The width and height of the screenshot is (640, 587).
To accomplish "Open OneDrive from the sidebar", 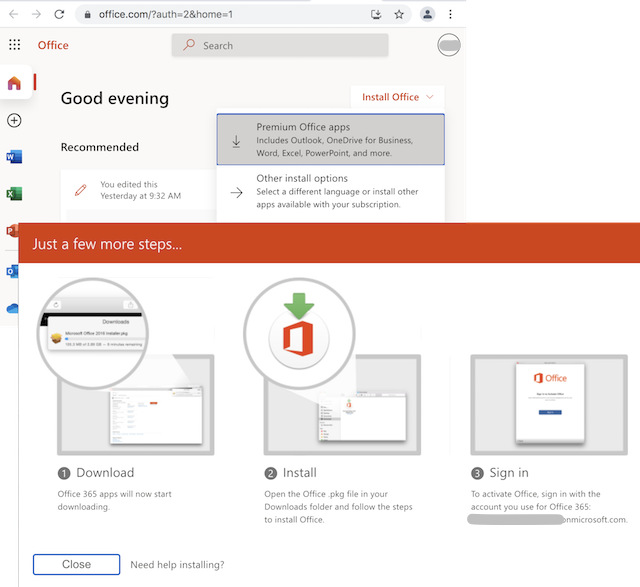I will tap(13, 308).
